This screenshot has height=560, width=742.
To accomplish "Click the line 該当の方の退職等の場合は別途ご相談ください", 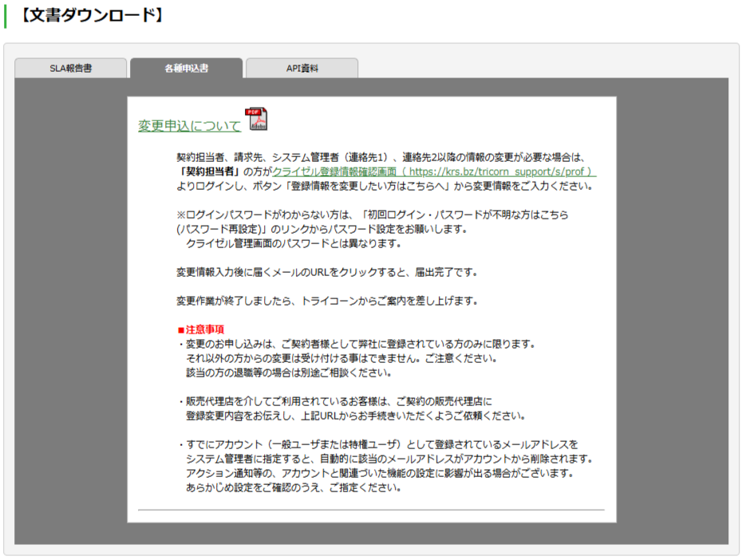I will point(289,373).
